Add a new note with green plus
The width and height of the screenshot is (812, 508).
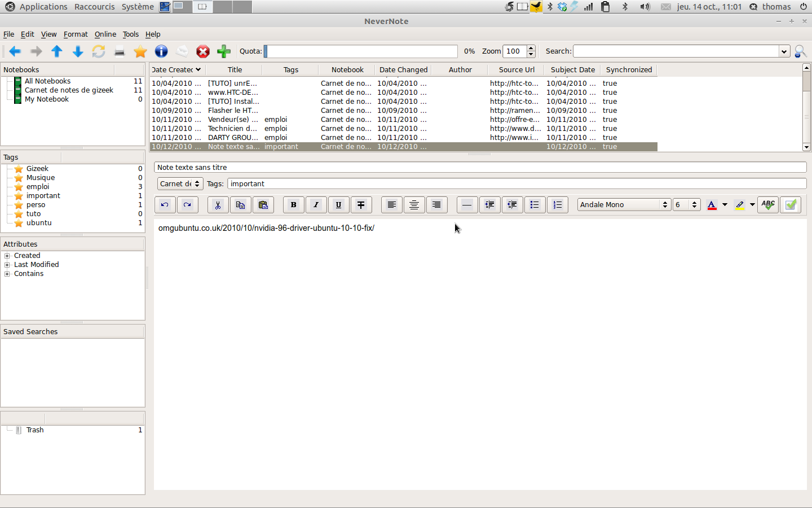pos(224,51)
